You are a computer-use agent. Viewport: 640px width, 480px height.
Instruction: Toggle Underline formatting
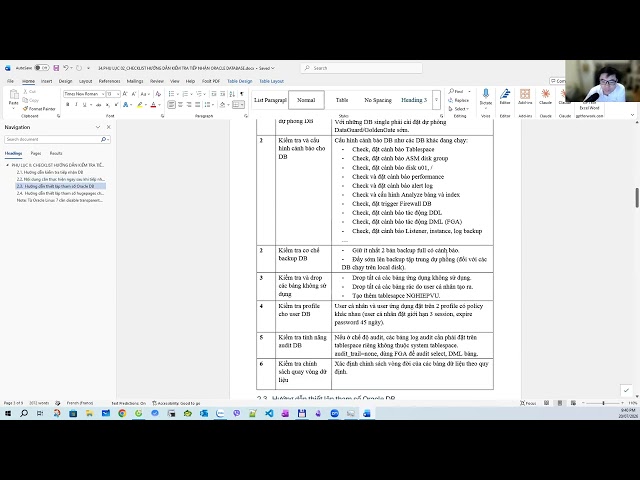(84, 105)
